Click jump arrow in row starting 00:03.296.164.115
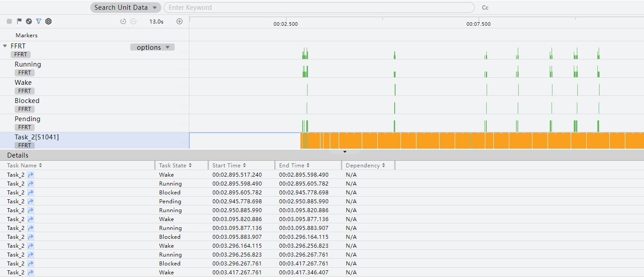 [x=31, y=245]
